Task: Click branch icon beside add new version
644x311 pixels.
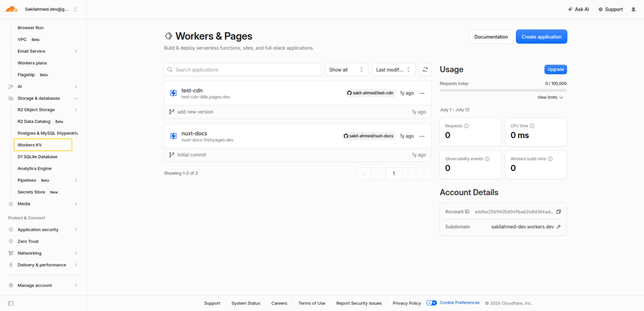Action: click(x=171, y=112)
